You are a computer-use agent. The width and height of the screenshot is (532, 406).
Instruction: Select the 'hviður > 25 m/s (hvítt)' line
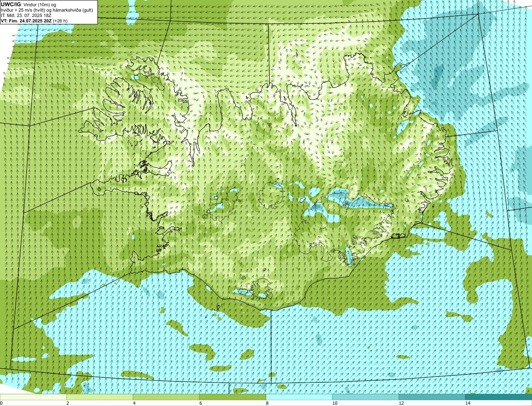click(x=47, y=10)
